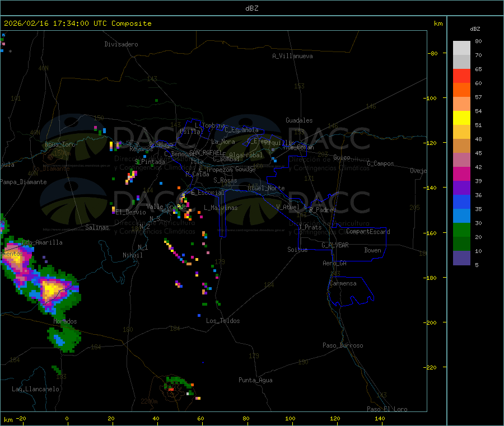Click the 0 km horizontal axis tick
The height and width of the screenshot is (426, 504).
click(67, 418)
